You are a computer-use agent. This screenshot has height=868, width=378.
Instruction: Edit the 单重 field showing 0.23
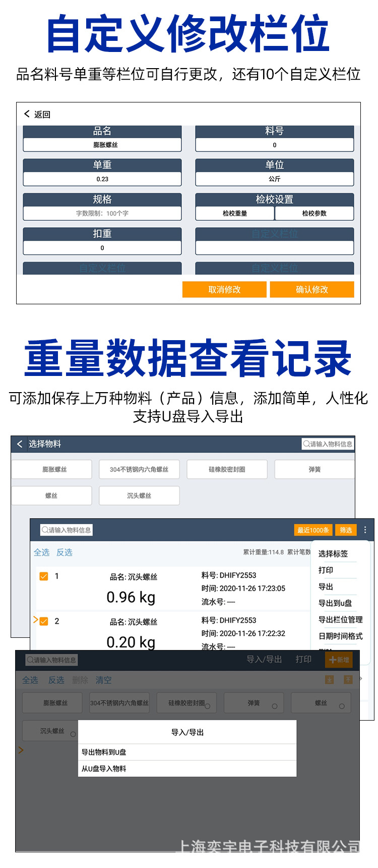point(102,179)
